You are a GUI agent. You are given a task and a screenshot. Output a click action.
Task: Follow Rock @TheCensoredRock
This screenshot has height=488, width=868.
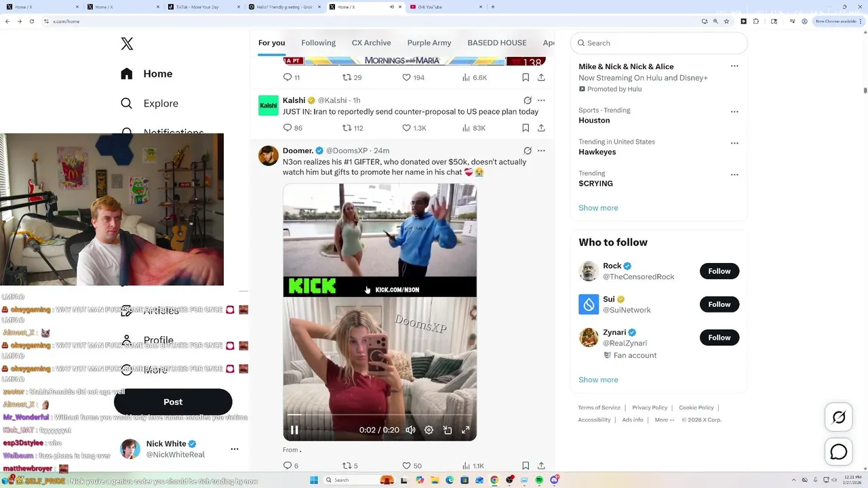click(719, 271)
